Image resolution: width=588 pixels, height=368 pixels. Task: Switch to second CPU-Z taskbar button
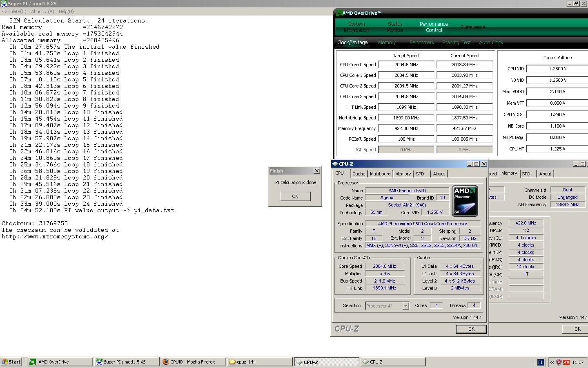click(393, 362)
